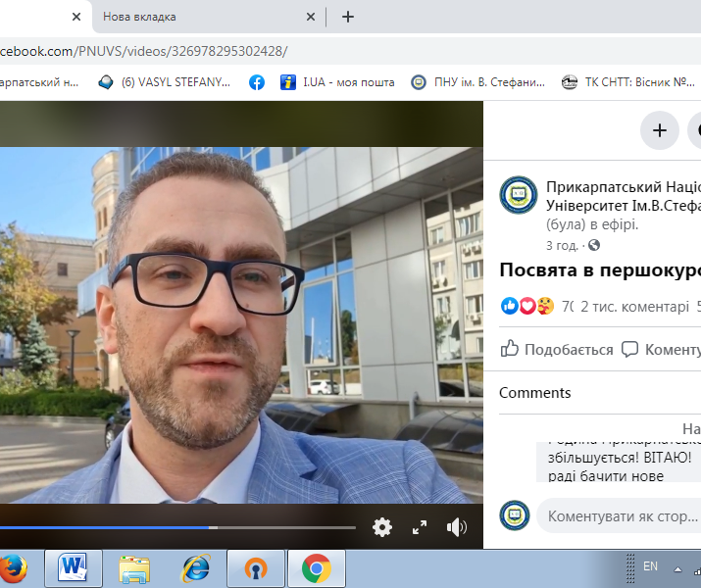
Task: Close the first browser tab
Action: pyautogui.click(x=76, y=17)
